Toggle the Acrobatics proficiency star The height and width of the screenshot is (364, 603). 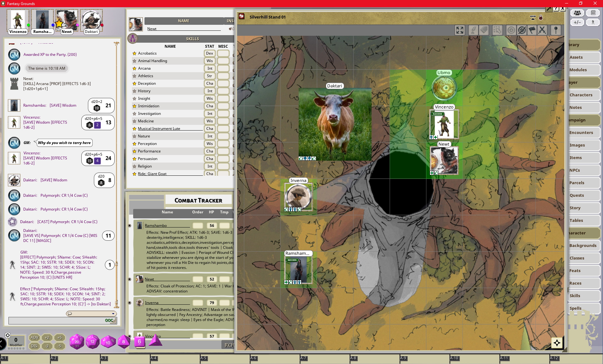(134, 53)
